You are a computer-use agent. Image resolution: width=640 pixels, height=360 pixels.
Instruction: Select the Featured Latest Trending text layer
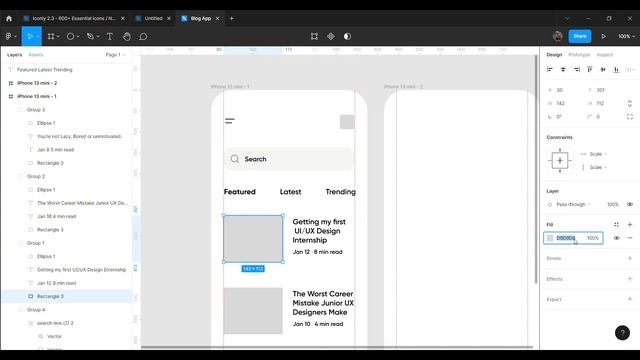45,70
